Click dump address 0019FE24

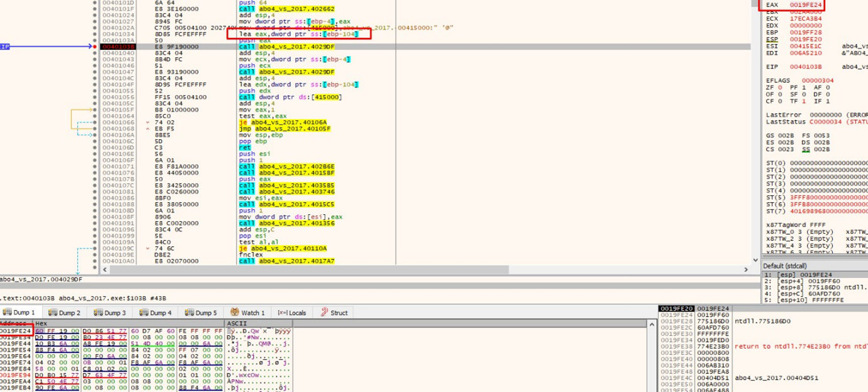[x=16, y=330]
